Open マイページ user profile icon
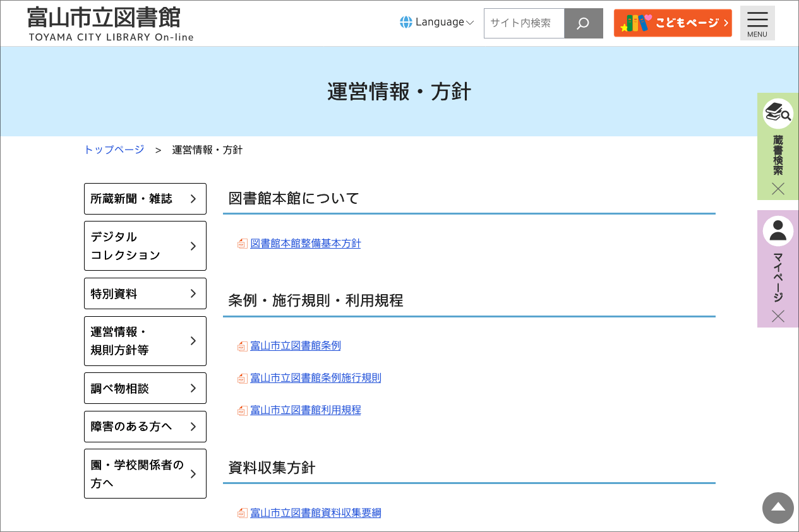The height and width of the screenshot is (532, 799). pyautogui.click(x=778, y=232)
